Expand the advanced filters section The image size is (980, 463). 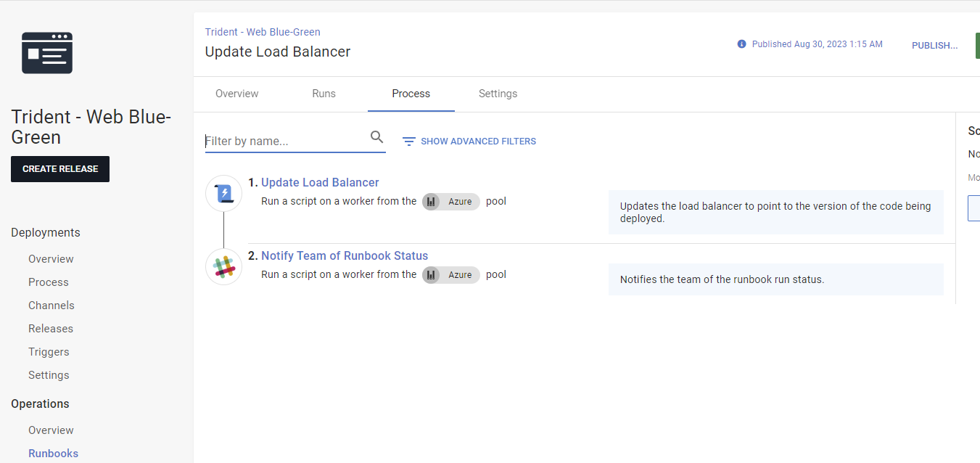point(477,141)
